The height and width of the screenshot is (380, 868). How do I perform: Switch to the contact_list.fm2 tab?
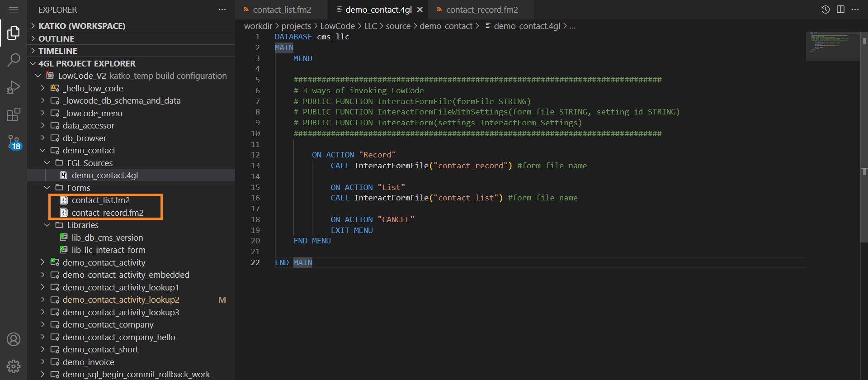pyautogui.click(x=282, y=9)
